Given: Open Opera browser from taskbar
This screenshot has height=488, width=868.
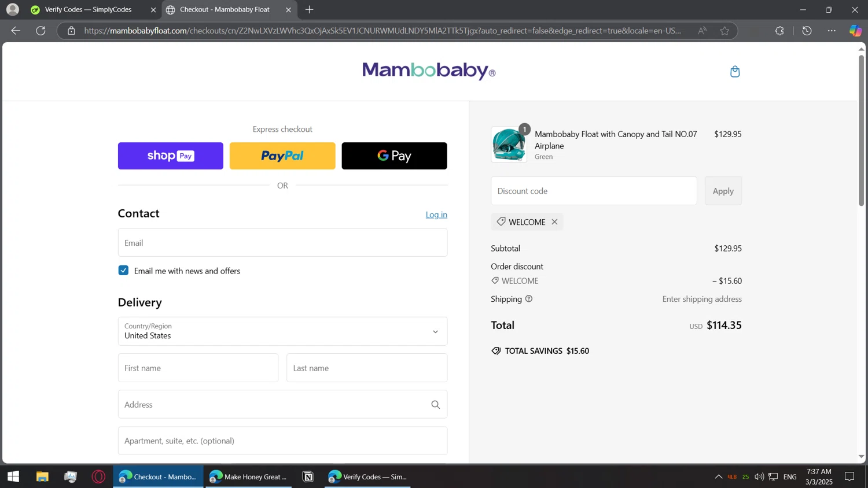Looking at the screenshot, I should point(99,476).
